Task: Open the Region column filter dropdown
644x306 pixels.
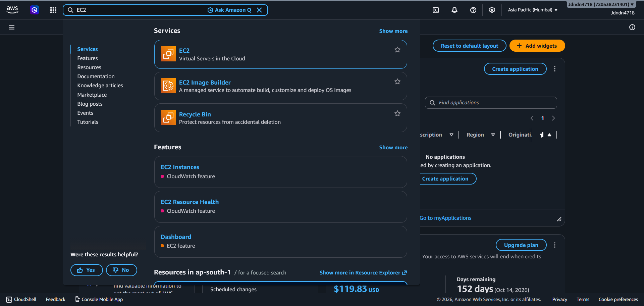Action: coord(493,135)
